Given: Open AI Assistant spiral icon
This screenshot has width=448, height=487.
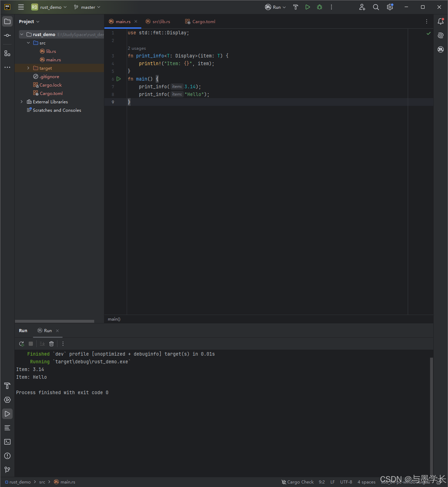Looking at the screenshot, I should click(x=441, y=35).
